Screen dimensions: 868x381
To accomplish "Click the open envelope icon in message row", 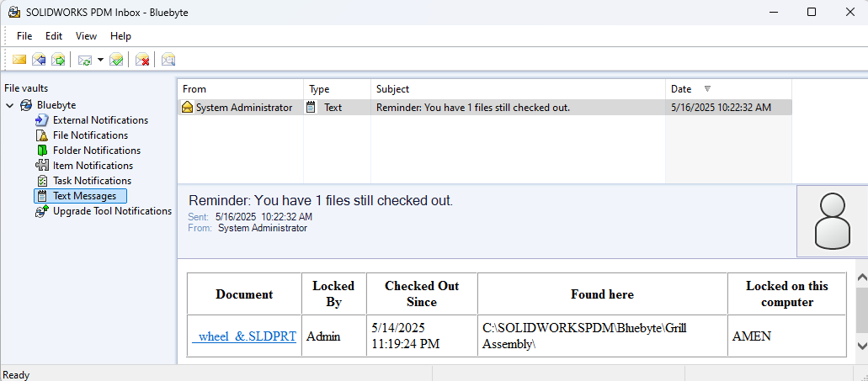I will [187, 108].
